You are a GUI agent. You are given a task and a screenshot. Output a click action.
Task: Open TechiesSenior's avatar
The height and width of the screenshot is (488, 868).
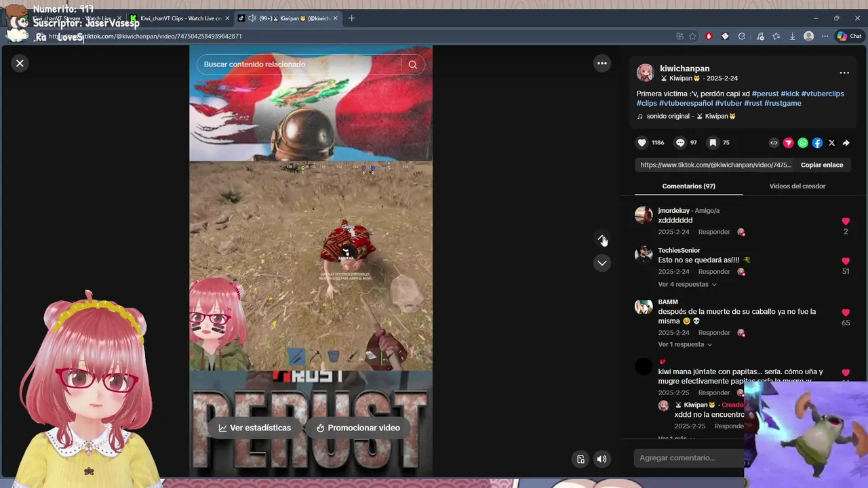(x=644, y=254)
